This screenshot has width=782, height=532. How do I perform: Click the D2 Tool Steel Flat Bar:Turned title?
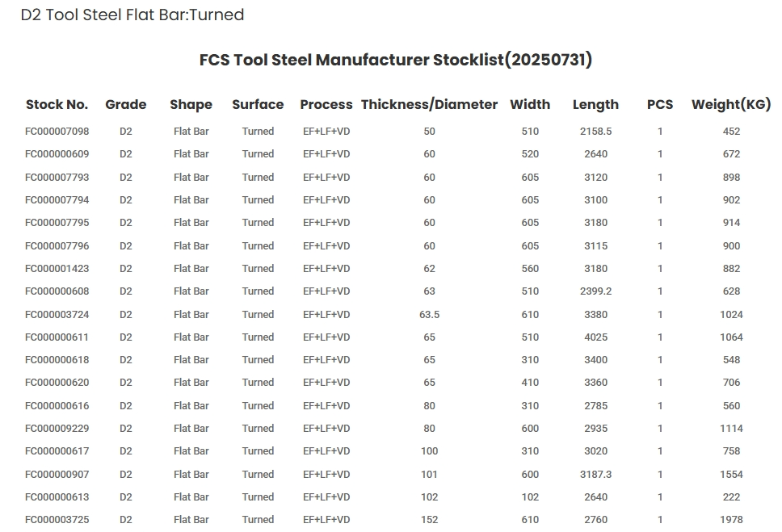(x=132, y=15)
